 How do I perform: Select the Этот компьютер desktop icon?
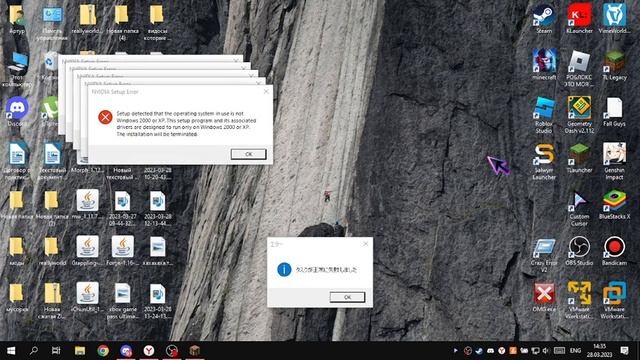pos(17,69)
